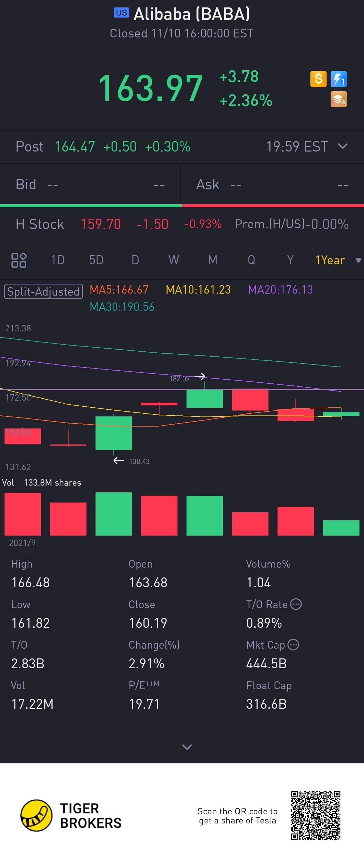Switch chart to 1D tab
Viewport: 364px width, 868px height.
tap(58, 260)
